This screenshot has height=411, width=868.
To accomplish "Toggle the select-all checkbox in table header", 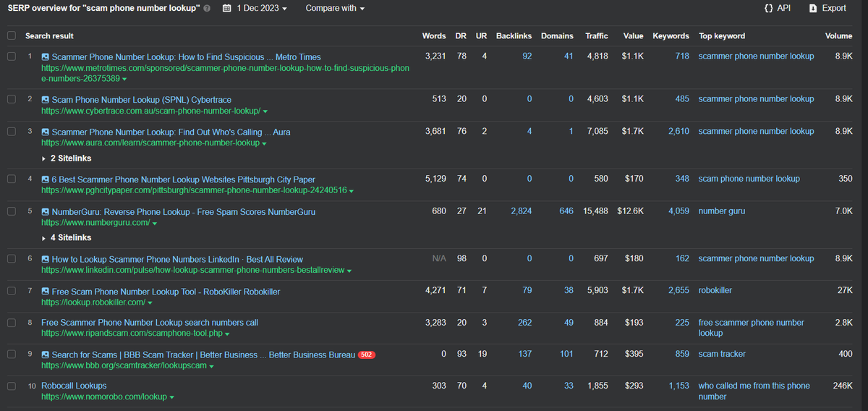I will 12,35.
